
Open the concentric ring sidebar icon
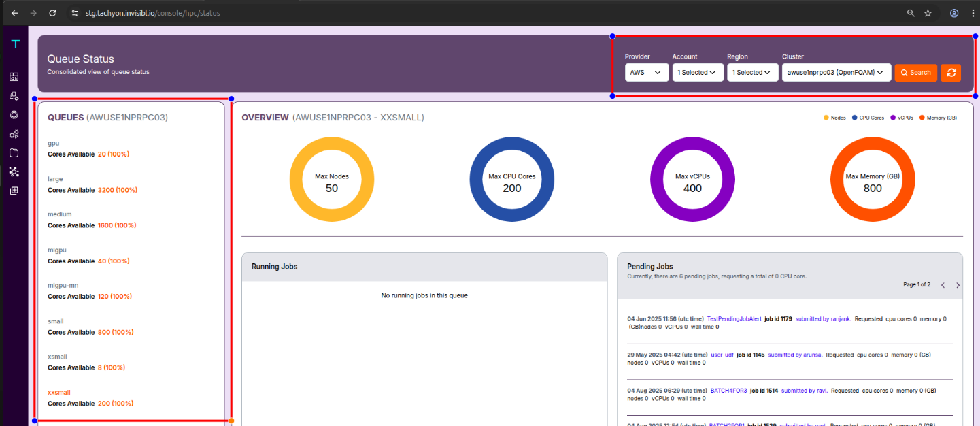[14, 115]
